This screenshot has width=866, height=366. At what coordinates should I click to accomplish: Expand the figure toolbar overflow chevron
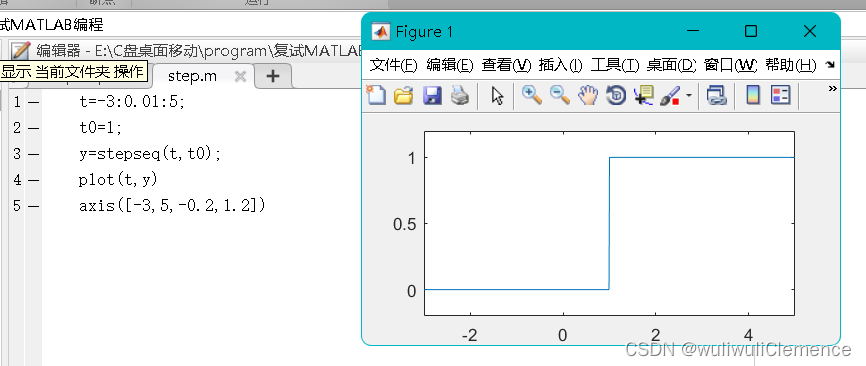tap(833, 89)
